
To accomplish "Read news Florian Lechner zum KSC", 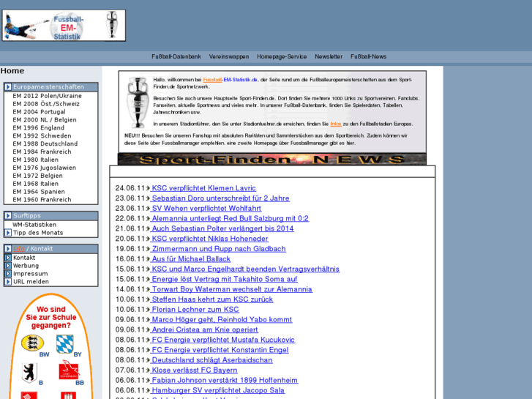I will 195,310.
